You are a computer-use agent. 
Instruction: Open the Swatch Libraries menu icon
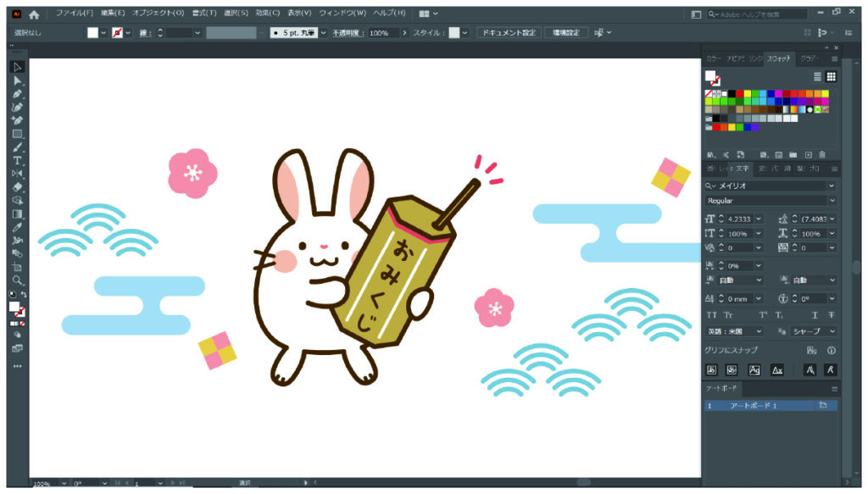click(x=711, y=155)
